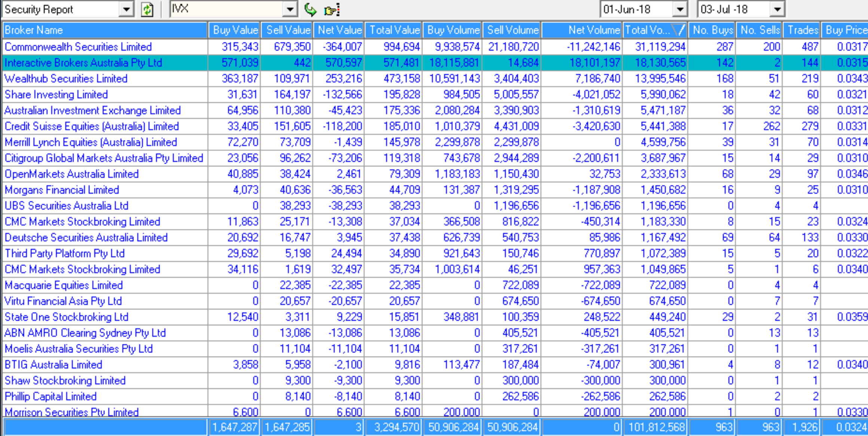Open the Security Report type dropdown
Image resolution: width=868 pixels, height=436 pixels.
coord(126,9)
